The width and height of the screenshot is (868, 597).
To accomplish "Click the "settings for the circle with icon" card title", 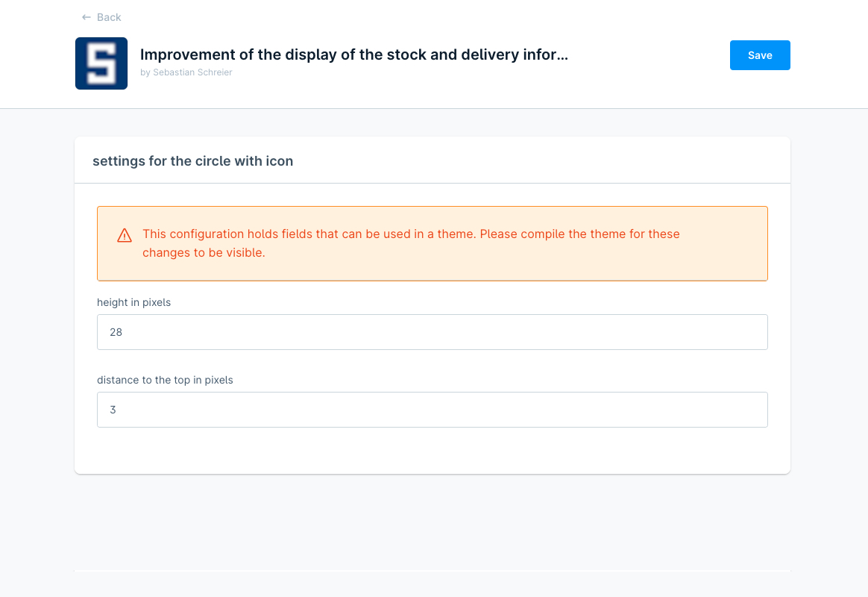I will pyautogui.click(x=192, y=161).
